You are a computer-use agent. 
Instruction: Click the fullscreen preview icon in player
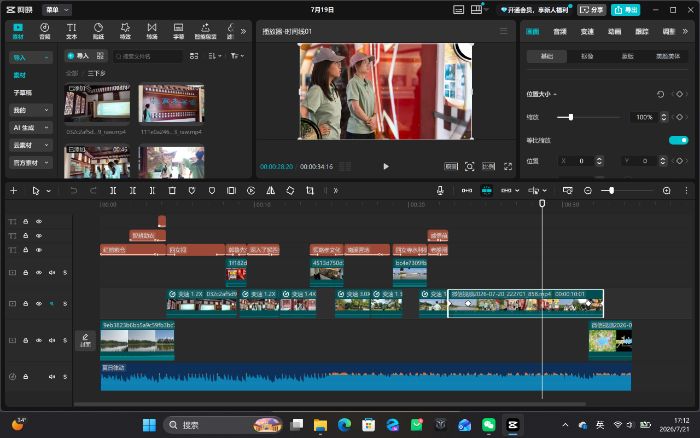click(x=508, y=167)
